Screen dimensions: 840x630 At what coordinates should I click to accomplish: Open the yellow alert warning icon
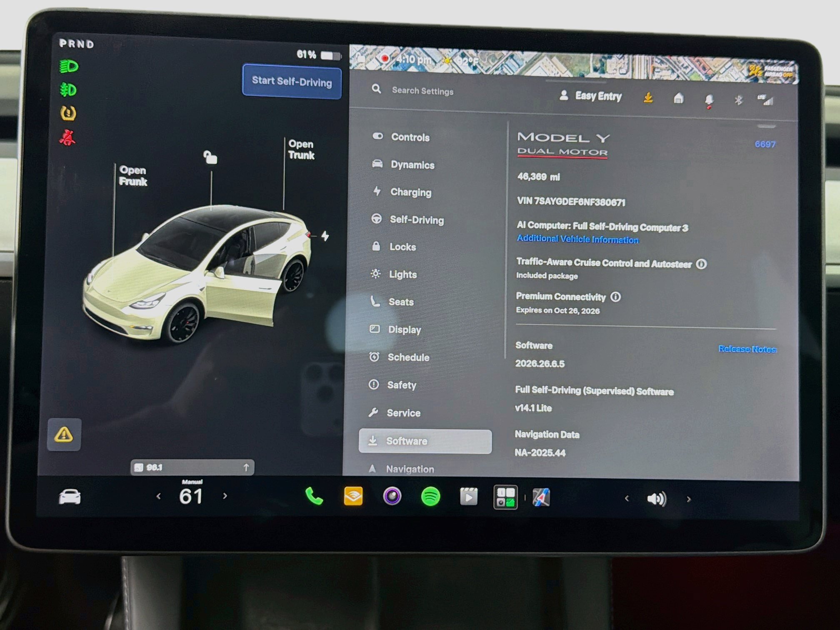[64, 435]
